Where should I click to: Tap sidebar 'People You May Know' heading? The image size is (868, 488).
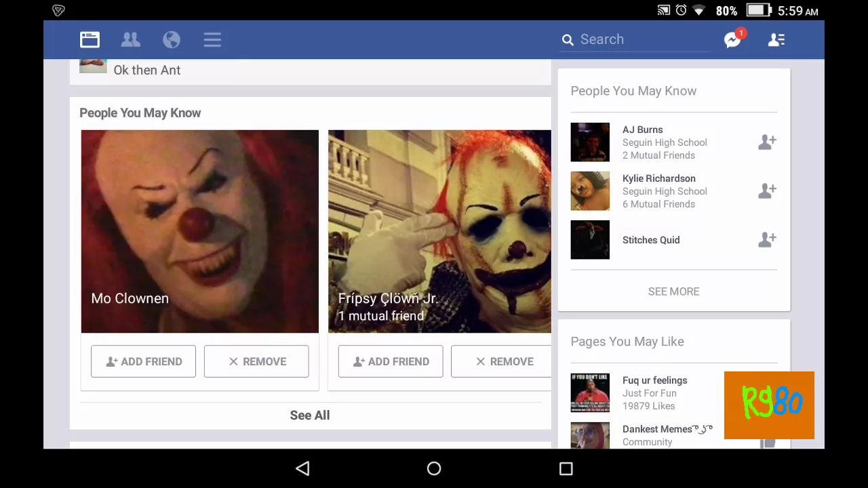coord(633,91)
